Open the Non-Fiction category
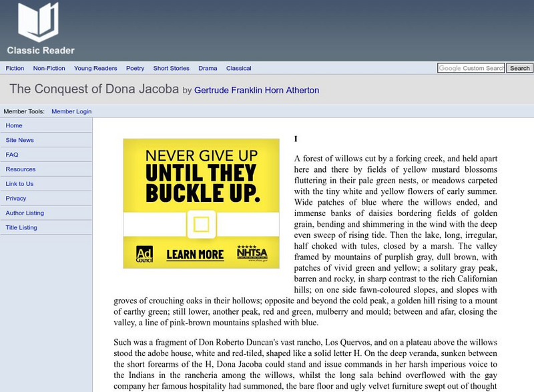Image resolution: width=534 pixels, height=392 pixels. (49, 68)
